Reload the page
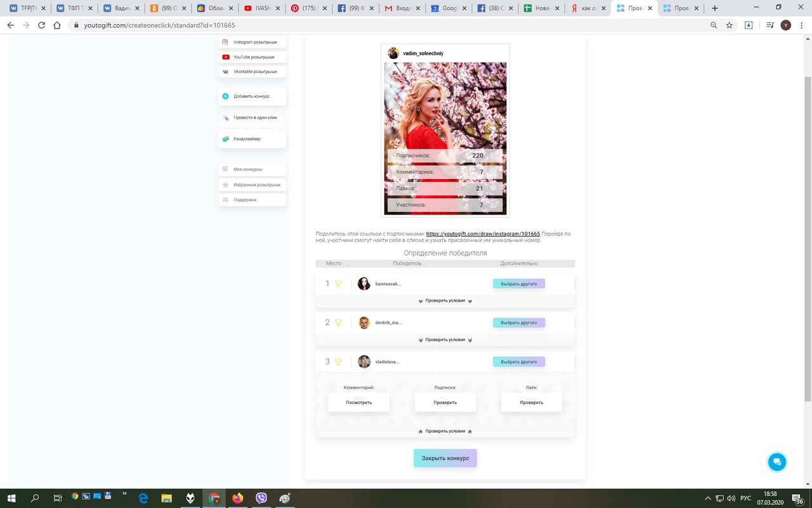 click(x=42, y=25)
